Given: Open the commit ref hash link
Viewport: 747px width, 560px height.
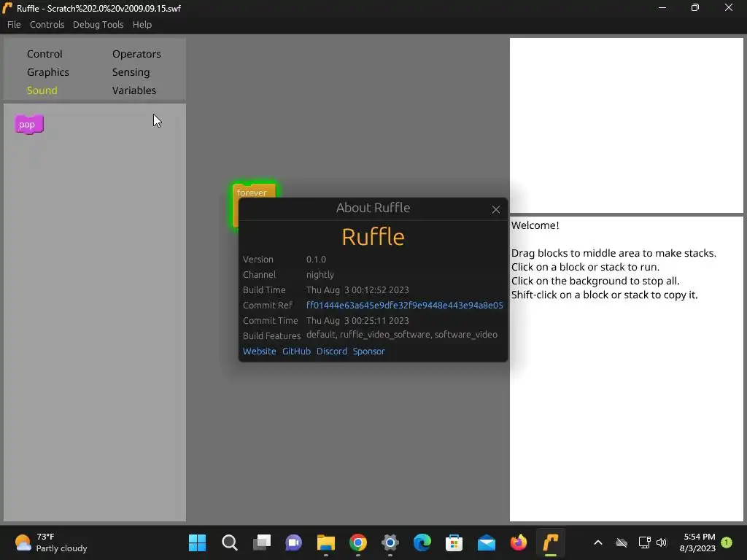Looking at the screenshot, I should 404,306.
